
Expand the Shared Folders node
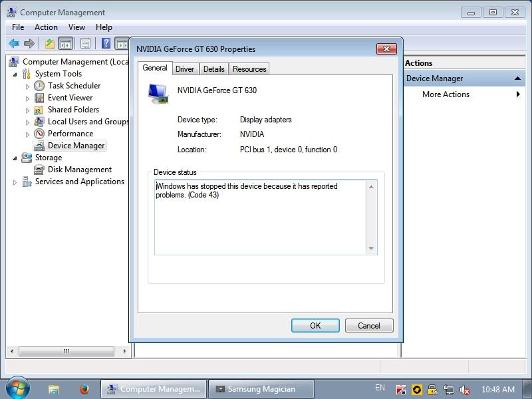27,110
